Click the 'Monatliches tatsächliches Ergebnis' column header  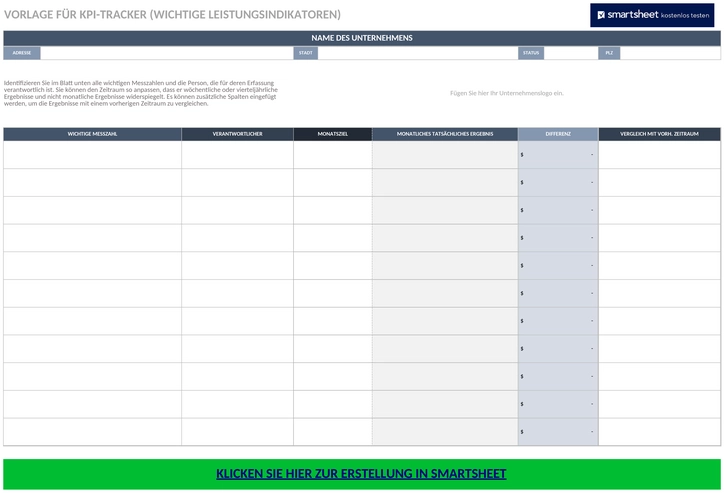click(x=445, y=134)
